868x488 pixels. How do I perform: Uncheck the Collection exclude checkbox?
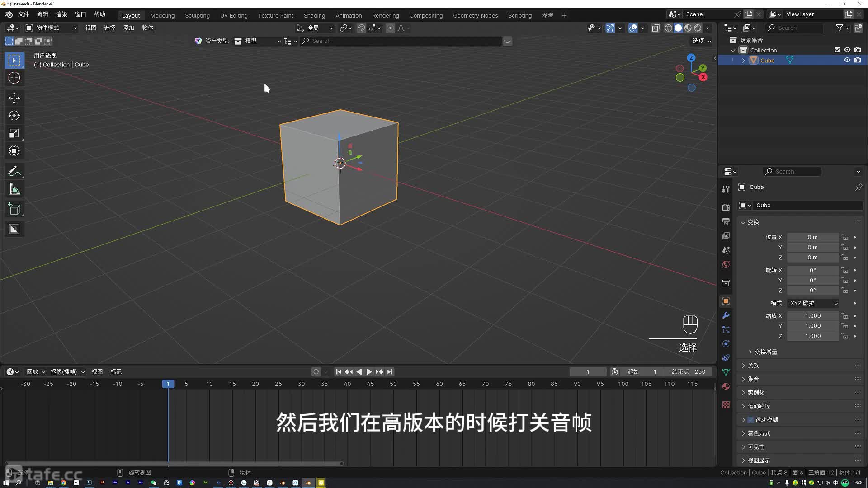[x=837, y=50]
